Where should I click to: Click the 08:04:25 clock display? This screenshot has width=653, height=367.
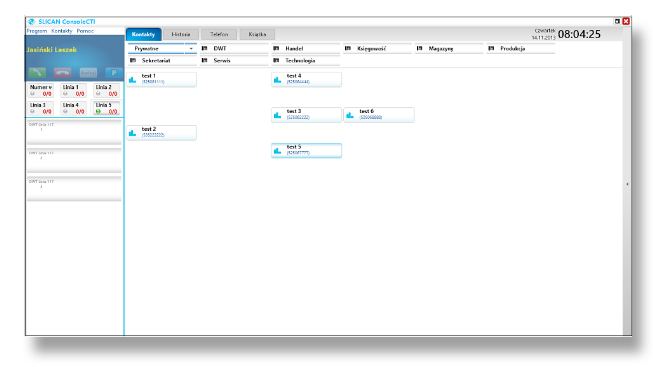click(579, 34)
